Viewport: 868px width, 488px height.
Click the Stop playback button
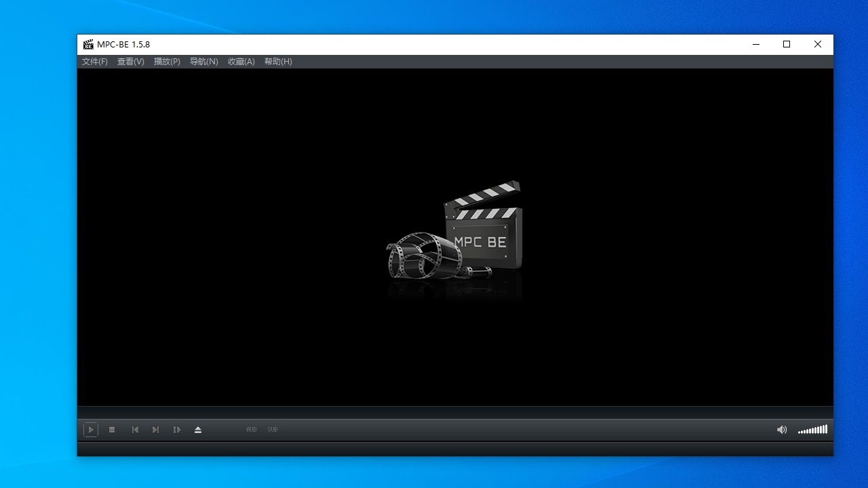pos(112,430)
